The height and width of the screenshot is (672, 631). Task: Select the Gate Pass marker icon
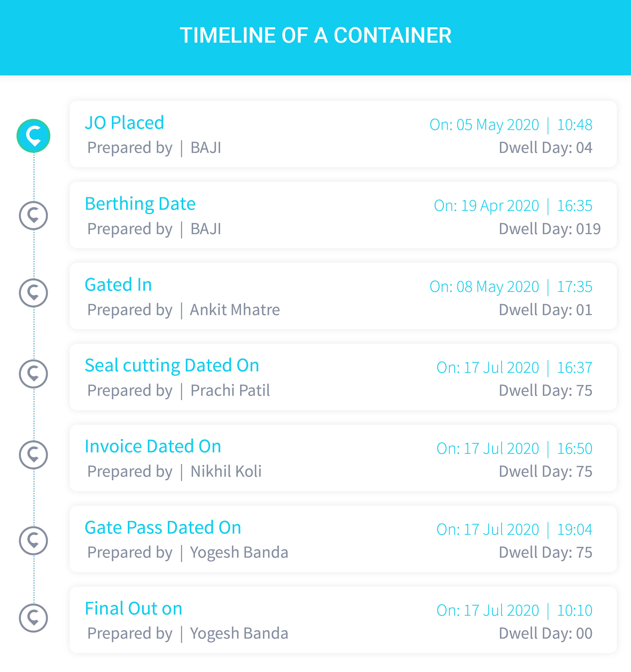(x=33, y=541)
